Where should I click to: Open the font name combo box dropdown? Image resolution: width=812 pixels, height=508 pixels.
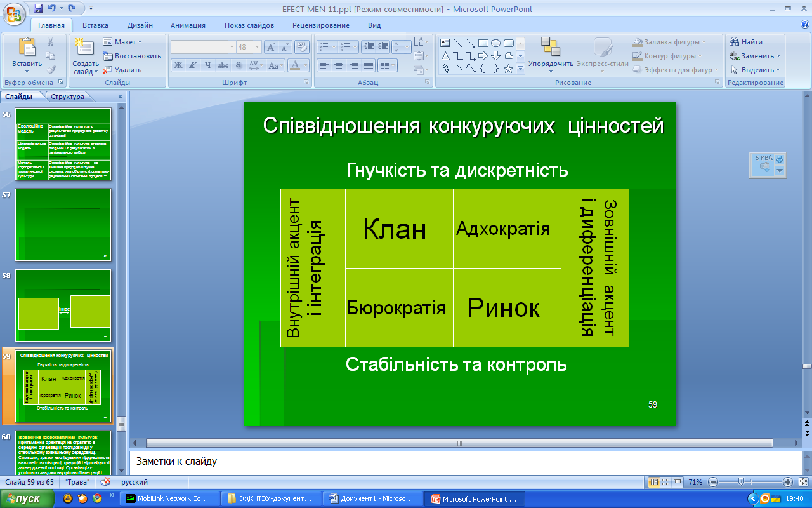click(x=232, y=47)
